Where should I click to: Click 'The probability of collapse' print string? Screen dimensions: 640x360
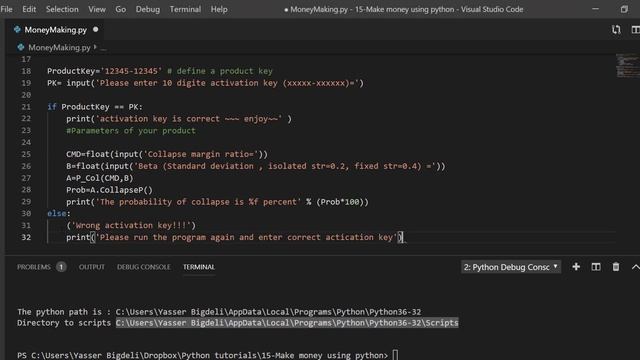(198, 202)
